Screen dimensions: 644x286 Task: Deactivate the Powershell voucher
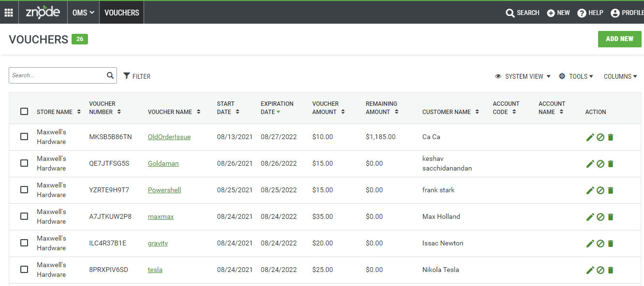(x=600, y=190)
